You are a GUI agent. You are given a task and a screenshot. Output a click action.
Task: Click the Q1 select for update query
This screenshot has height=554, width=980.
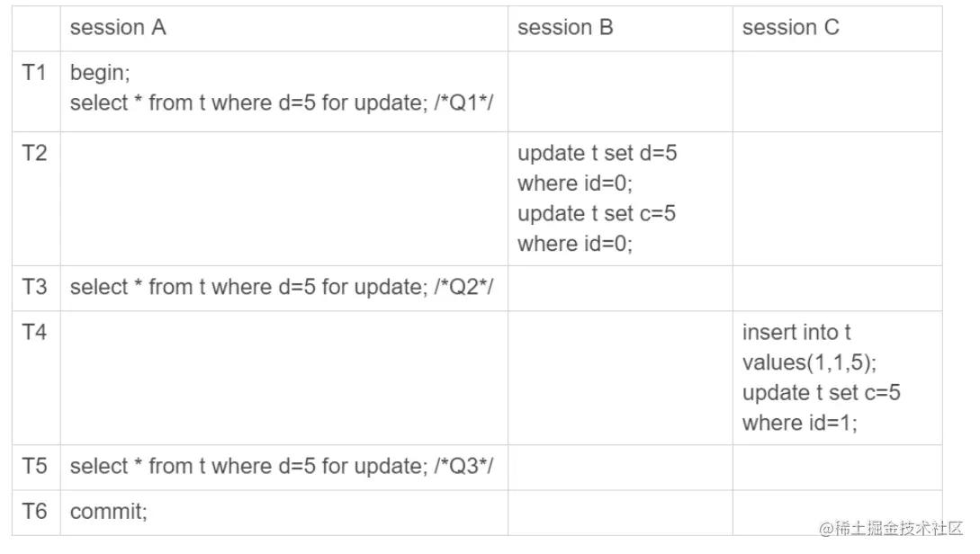coord(283,103)
